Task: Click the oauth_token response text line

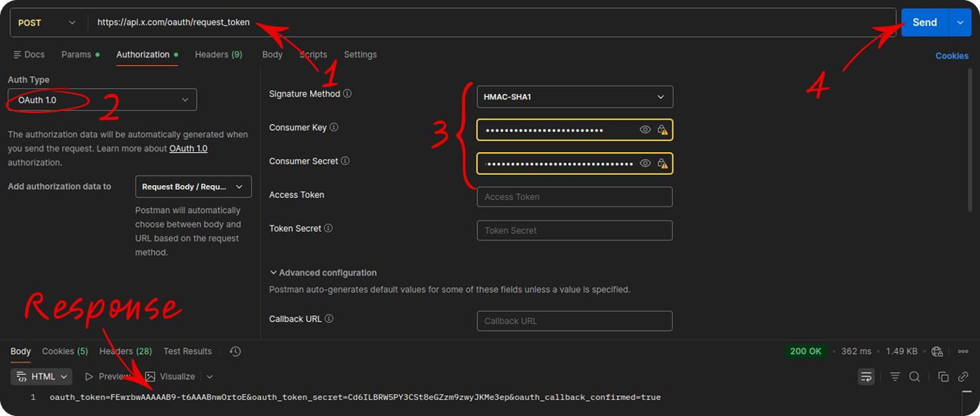Action: pos(355,397)
